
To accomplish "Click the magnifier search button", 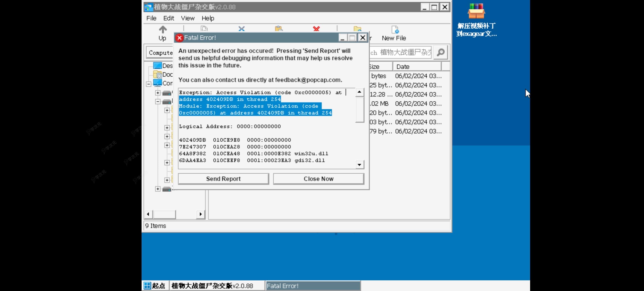I will tap(441, 52).
